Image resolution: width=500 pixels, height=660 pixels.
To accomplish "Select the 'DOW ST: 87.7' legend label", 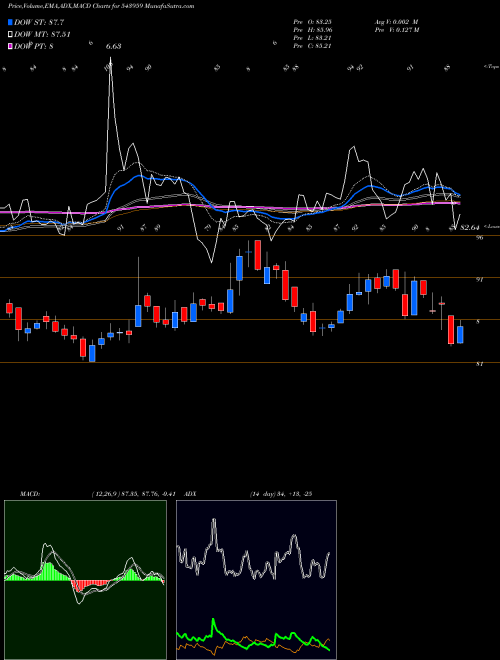I will coord(39,22).
